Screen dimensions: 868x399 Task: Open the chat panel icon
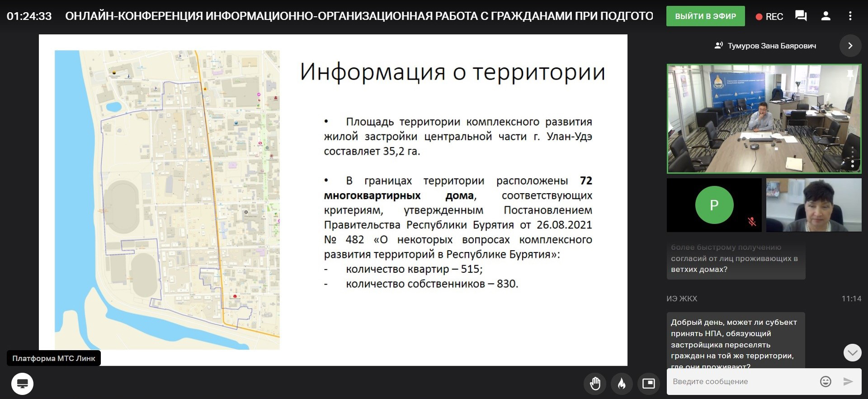click(801, 16)
